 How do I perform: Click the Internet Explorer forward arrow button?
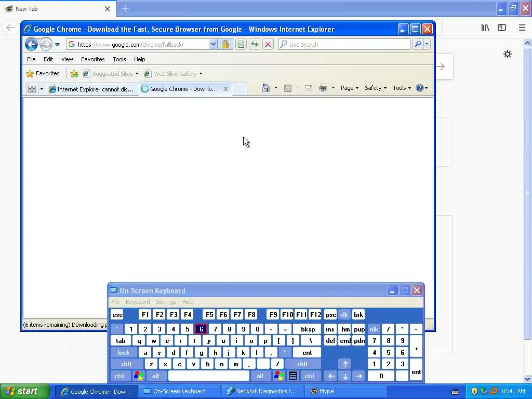pyautogui.click(x=46, y=45)
